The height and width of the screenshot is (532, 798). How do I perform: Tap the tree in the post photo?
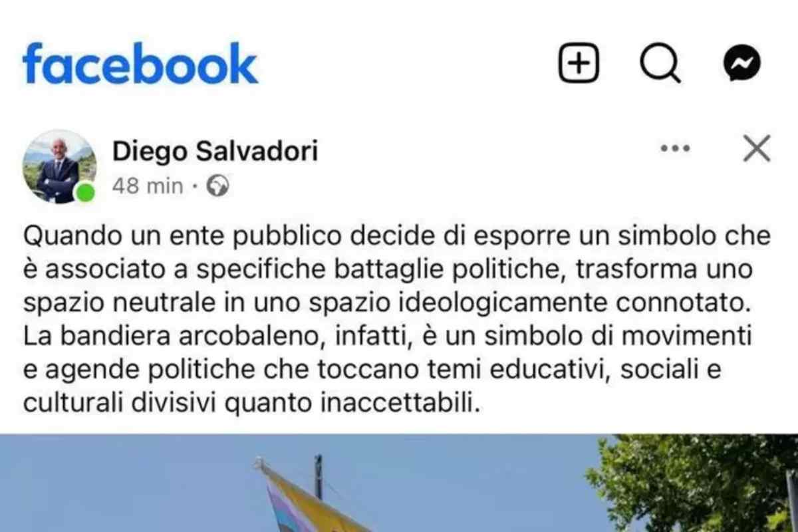(x=692, y=483)
